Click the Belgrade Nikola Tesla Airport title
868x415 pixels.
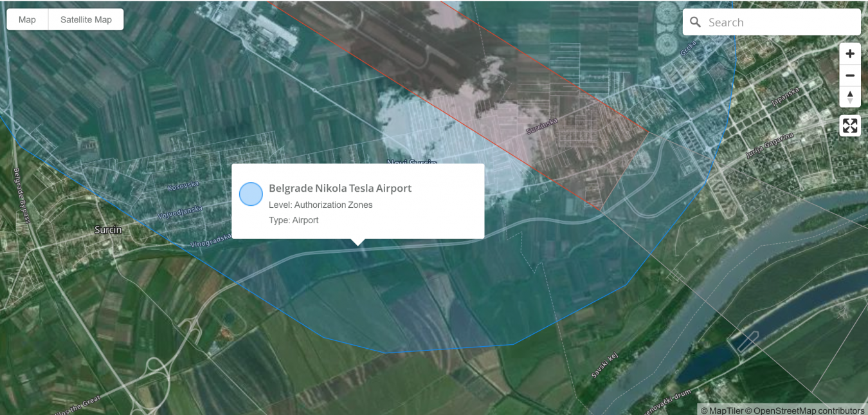tap(340, 189)
